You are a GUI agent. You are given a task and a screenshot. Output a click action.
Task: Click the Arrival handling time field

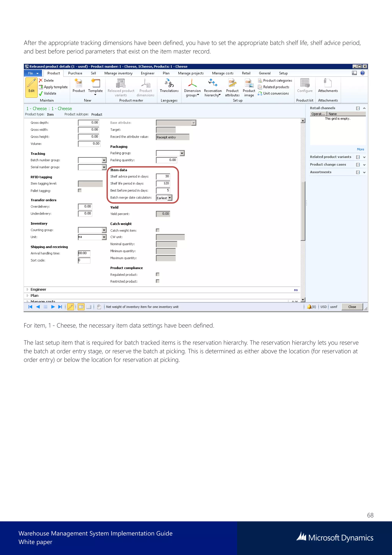point(84,253)
